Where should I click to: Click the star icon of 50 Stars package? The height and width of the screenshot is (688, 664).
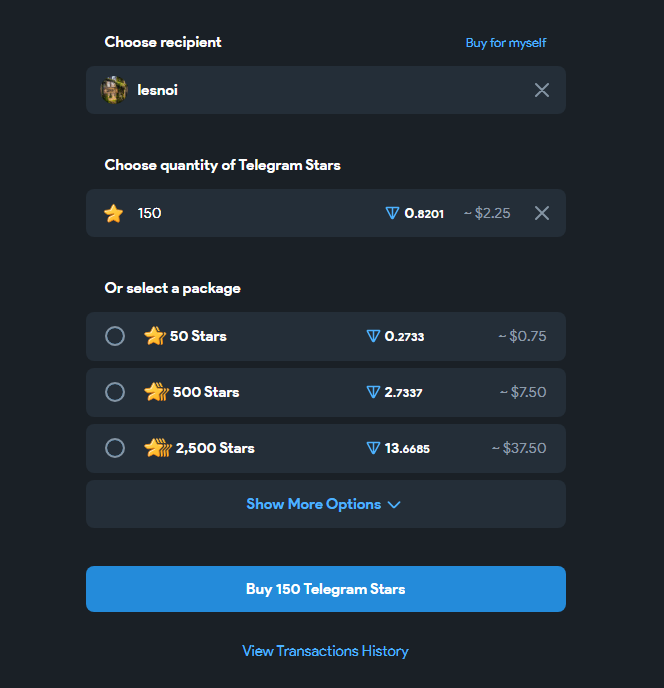point(154,336)
